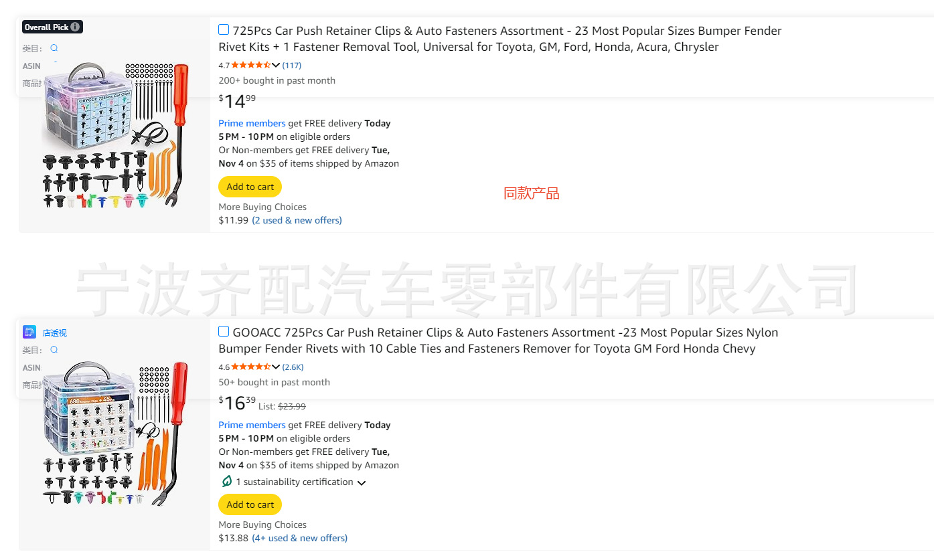Screen dimensions: 934x560
Task: Open the 2.6K reviews link
Action: (x=293, y=367)
